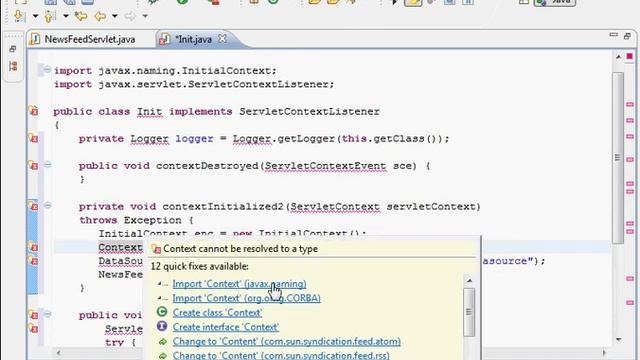This screenshot has width=640, height=360.
Task: Maximize the editor area
Action: pyautogui.click(x=627, y=36)
